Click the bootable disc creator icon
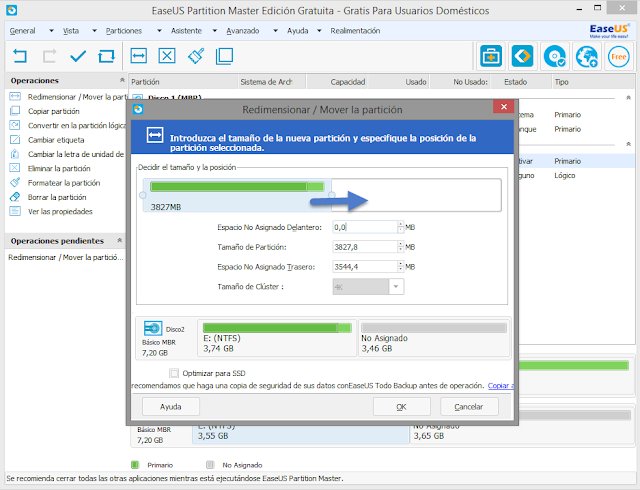This screenshot has height=490, width=640. (x=555, y=56)
